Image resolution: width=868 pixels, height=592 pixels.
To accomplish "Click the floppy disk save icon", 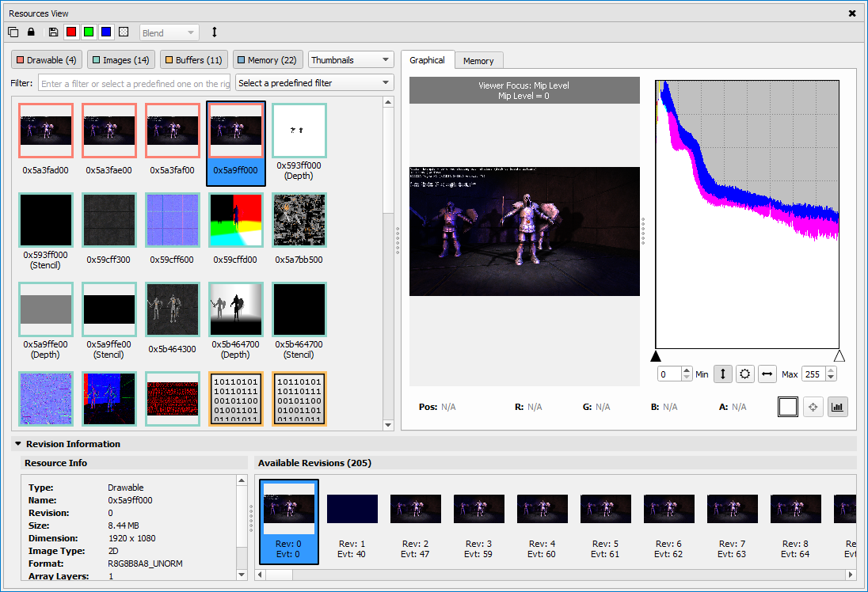I will pos(53,32).
